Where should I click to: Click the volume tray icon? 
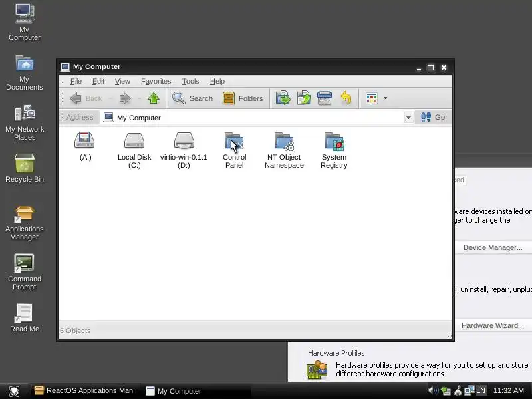tap(433, 391)
